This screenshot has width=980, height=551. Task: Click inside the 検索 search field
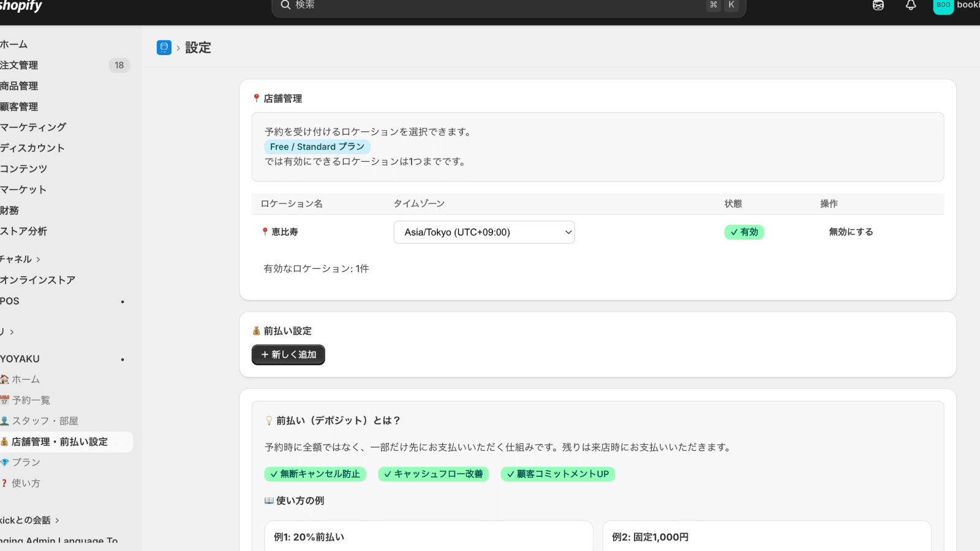pos(508,5)
